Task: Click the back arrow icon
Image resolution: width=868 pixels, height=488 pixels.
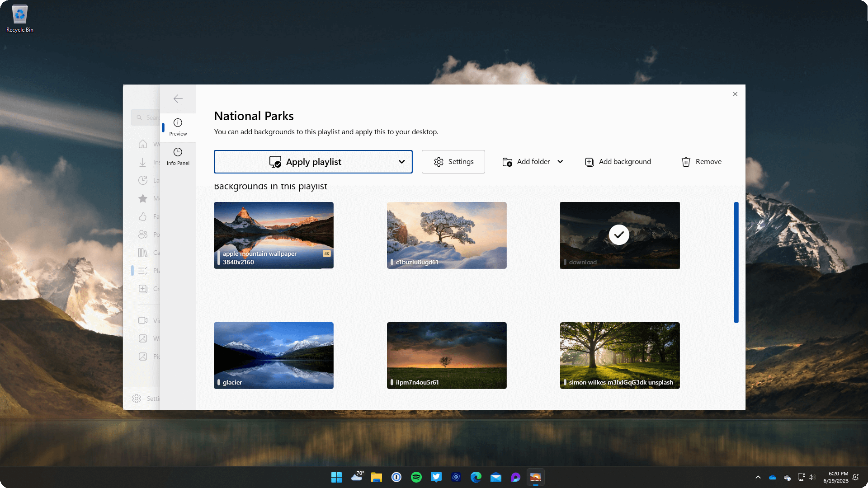Action: click(x=178, y=99)
